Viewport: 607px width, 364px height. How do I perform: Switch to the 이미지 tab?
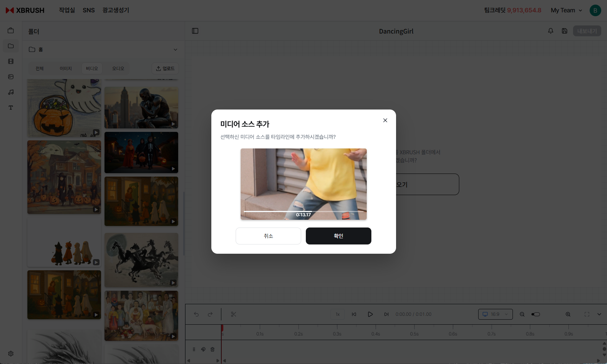pyautogui.click(x=66, y=69)
